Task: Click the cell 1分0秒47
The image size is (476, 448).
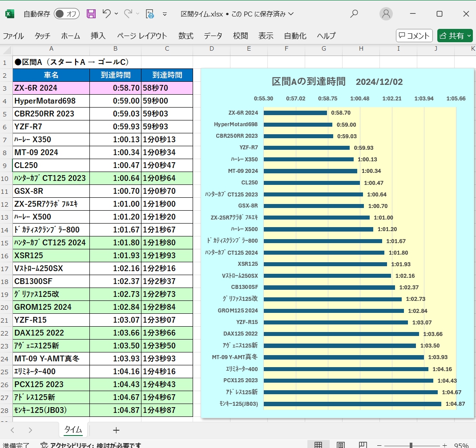Action: point(167,165)
